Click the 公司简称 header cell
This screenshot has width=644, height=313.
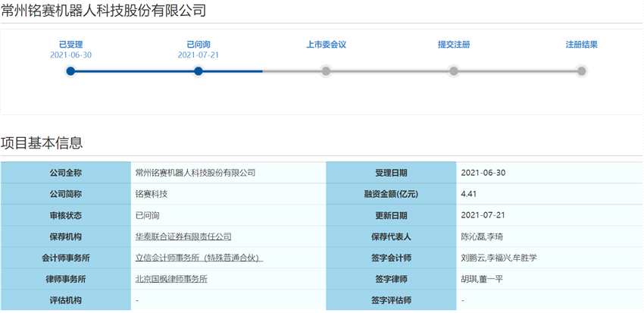click(66, 194)
